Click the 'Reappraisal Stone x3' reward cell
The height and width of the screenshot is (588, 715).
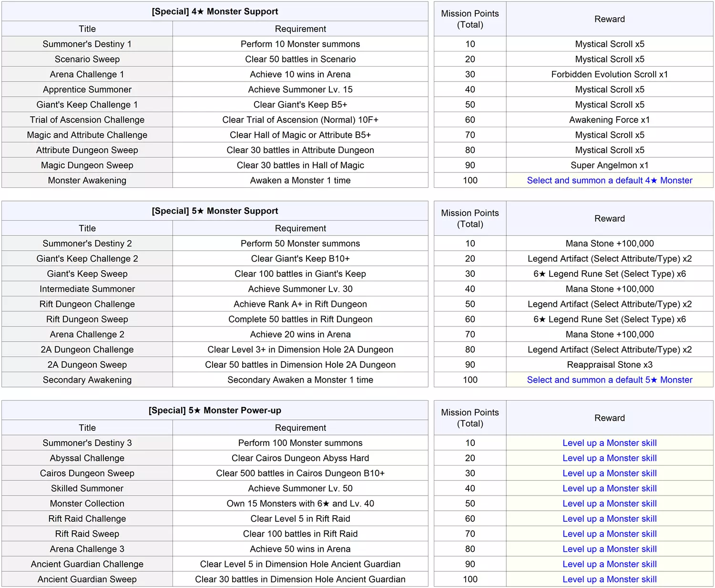(609, 365)
